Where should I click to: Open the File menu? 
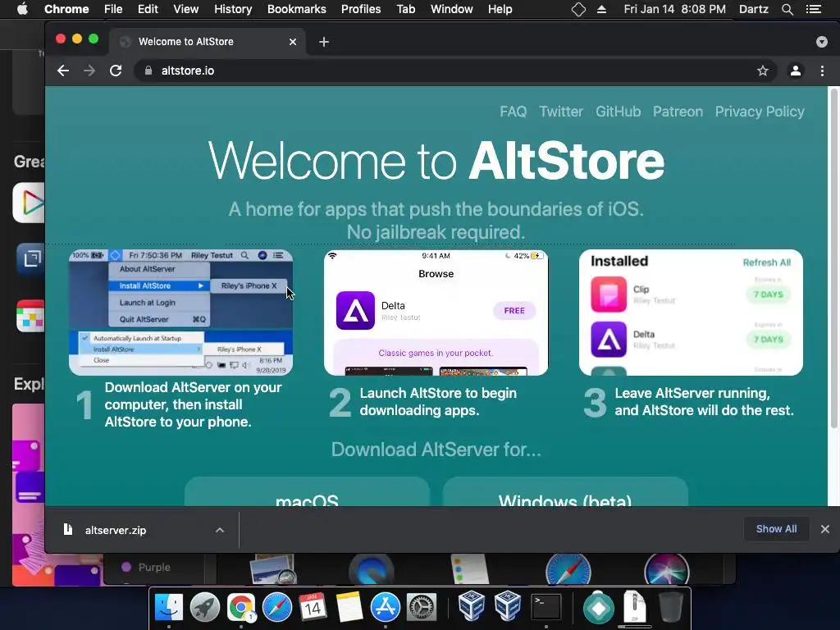pos(113,9)
